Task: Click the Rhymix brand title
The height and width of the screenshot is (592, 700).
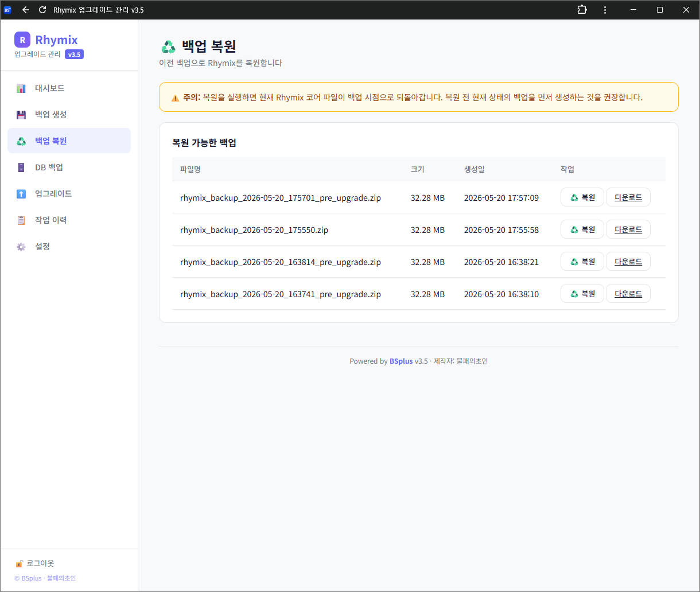Action: click(56, 40)
